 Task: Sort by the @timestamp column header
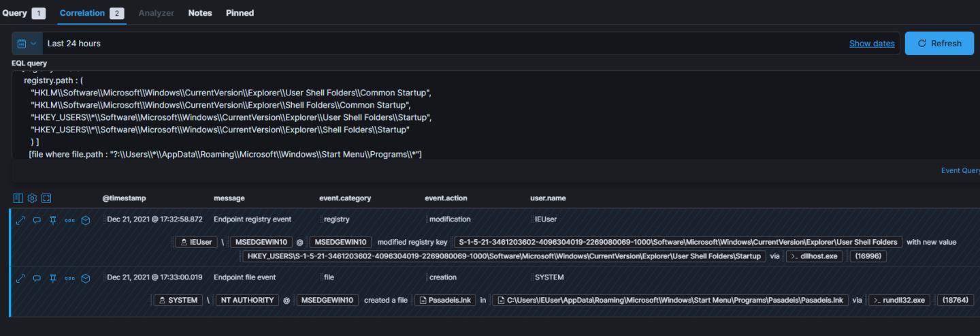pyautogui.click(x=124, y=198)
